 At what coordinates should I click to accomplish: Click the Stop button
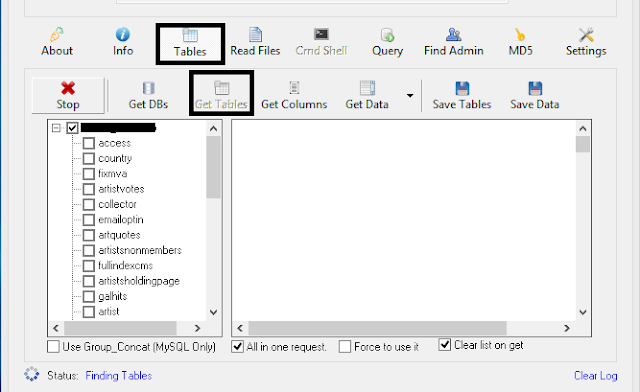pos(68,96)
